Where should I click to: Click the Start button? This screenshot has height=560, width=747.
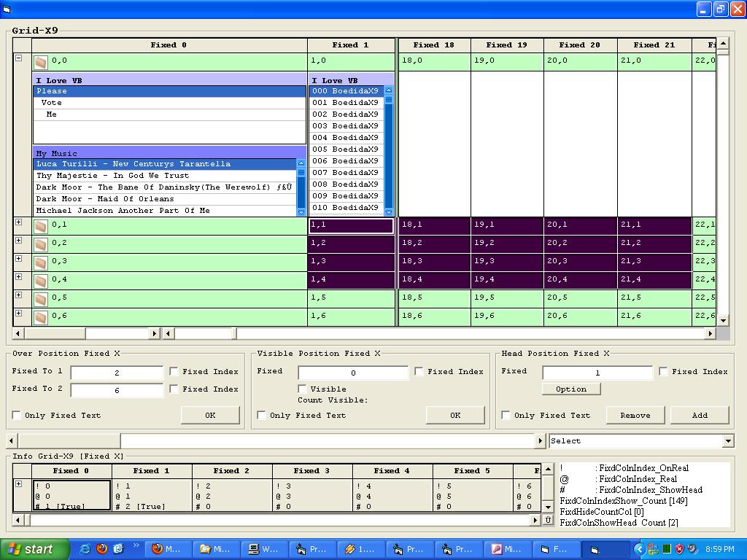34,549
